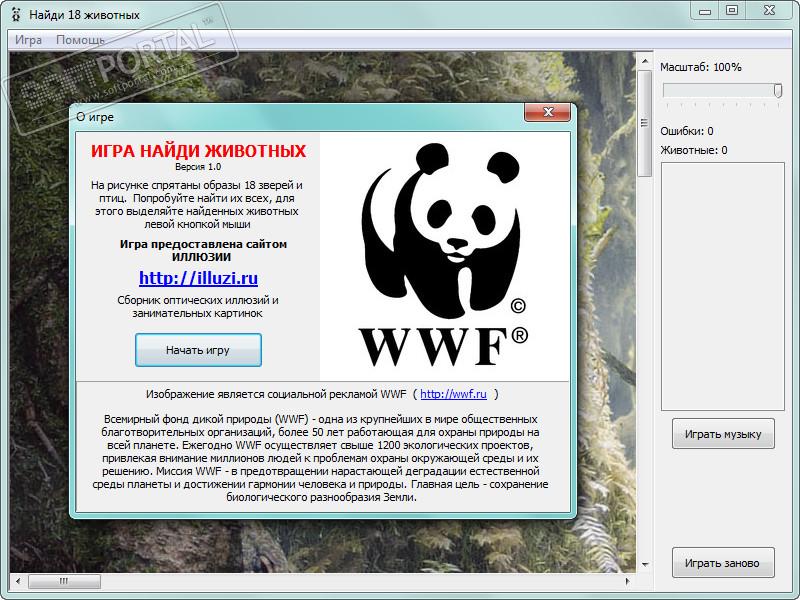Open the Игра menu

(x=28, y=40)
